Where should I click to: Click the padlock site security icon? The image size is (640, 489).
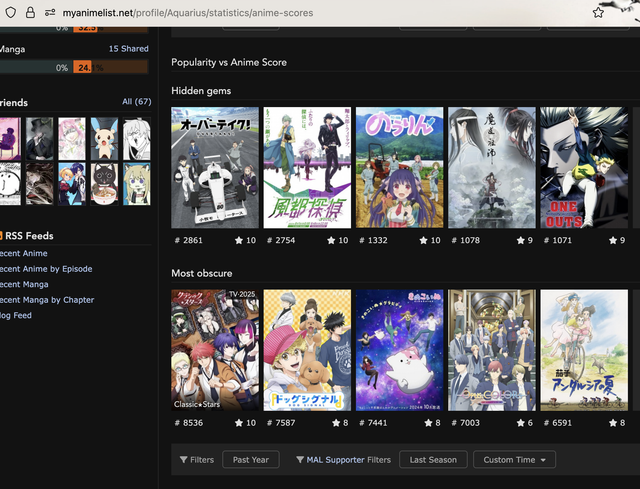tap(30, 13)
